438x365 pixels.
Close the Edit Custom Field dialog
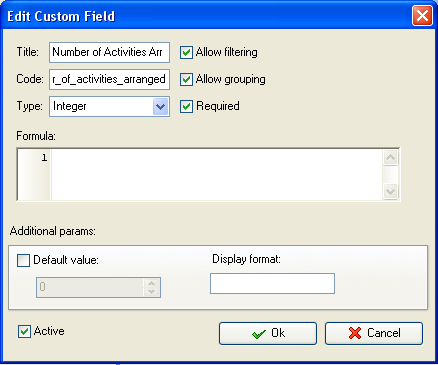(x=422, y=15)
